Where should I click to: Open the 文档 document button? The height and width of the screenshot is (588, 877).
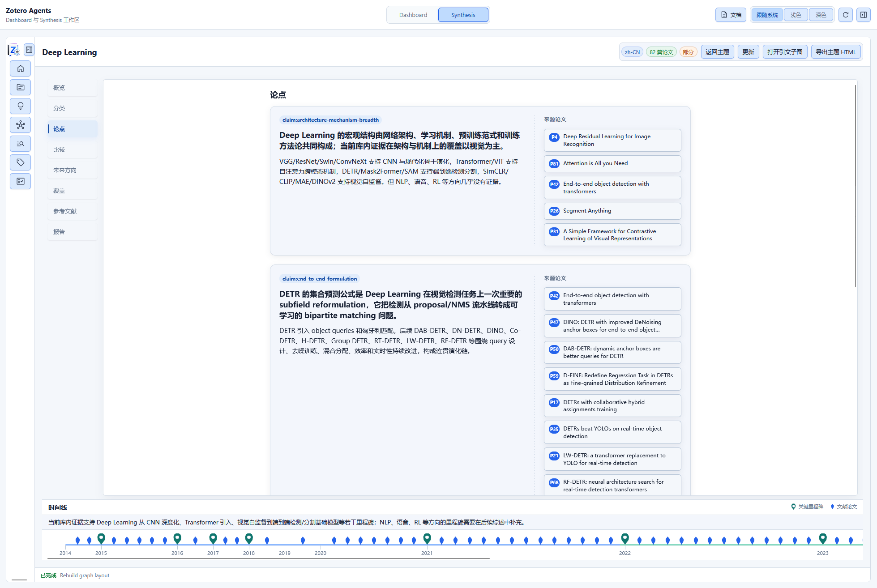pyautogui.click(x=731, y=15)
